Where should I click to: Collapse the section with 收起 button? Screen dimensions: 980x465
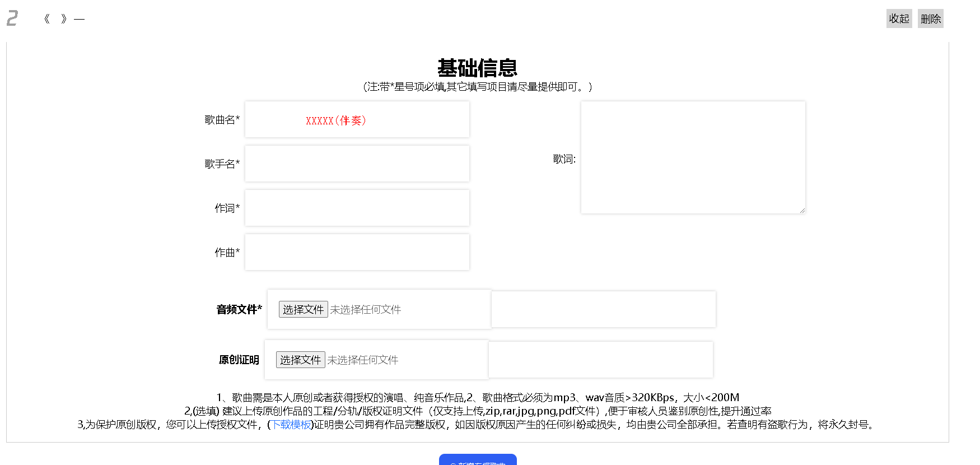[899, 18]
